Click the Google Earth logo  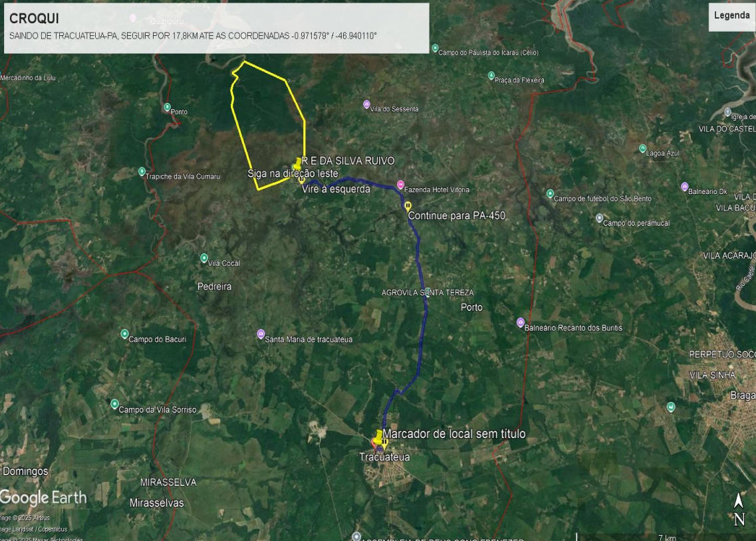(x=43, y=498)
